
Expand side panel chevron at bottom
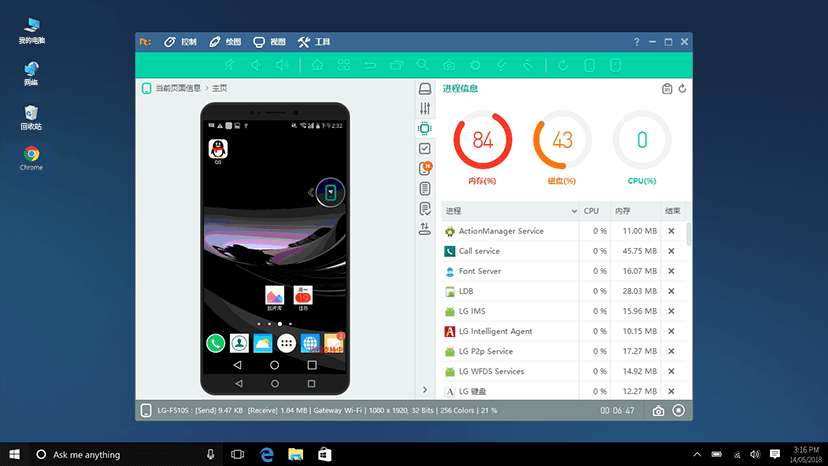425,390
